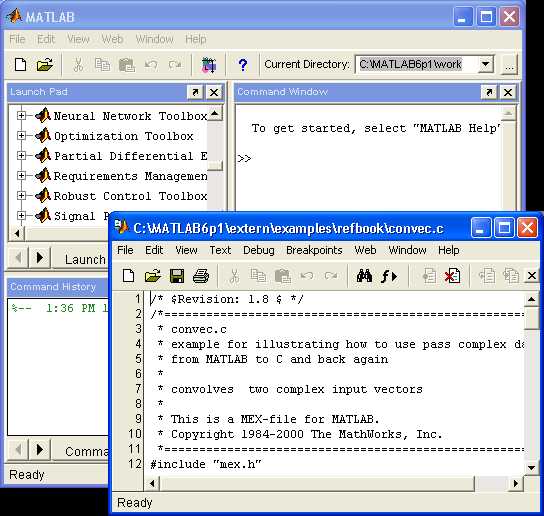Select Neural Network Toolbox item
The width and height of the screenshot is (544, 516).
pos(130,116)
